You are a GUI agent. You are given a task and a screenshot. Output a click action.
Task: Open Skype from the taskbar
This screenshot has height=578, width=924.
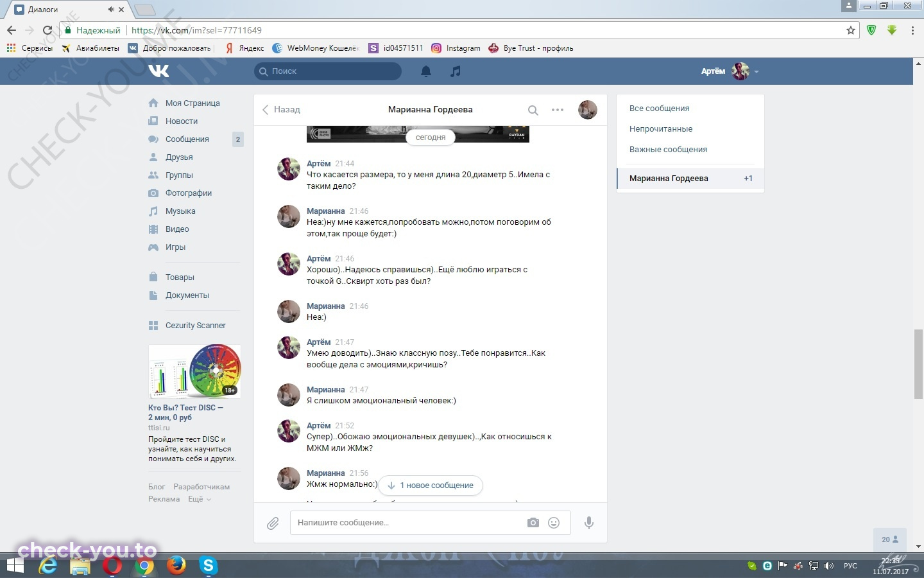click(x=208, y=566)
